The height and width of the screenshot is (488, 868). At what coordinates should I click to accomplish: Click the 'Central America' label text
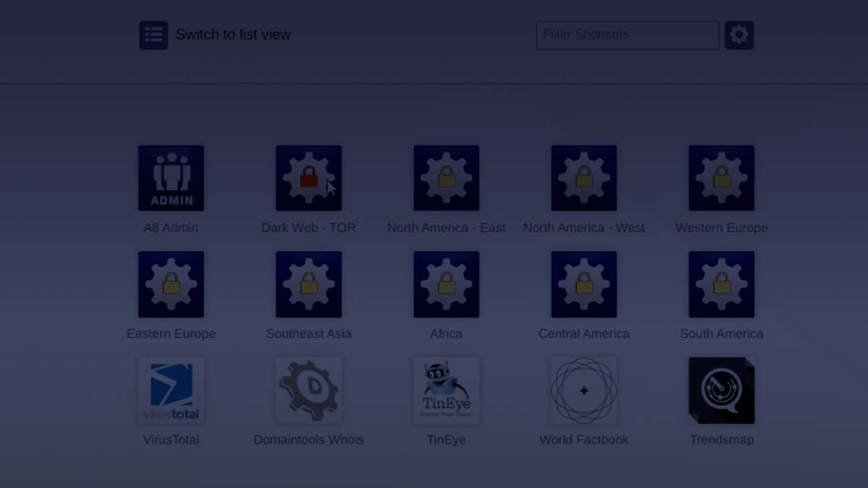[584, 334]
